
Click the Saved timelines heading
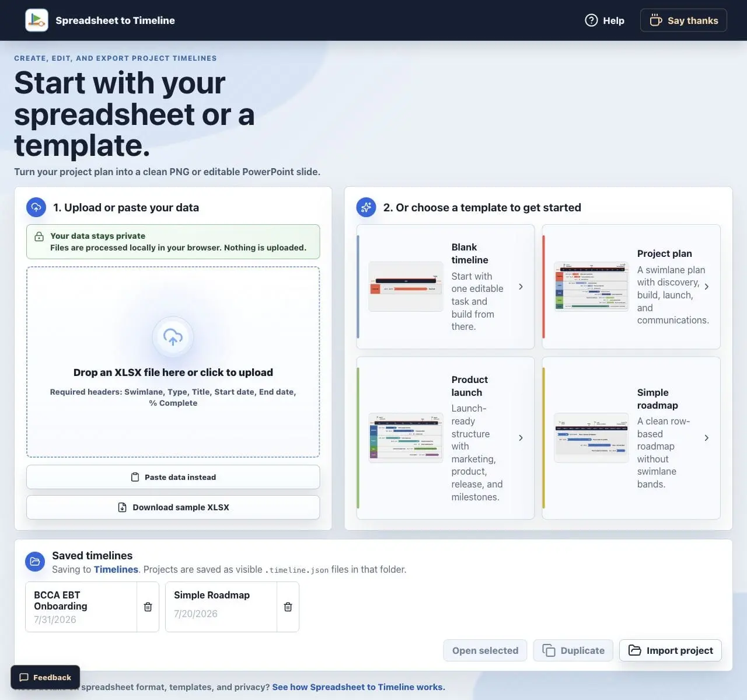click(x=92, y=555)
